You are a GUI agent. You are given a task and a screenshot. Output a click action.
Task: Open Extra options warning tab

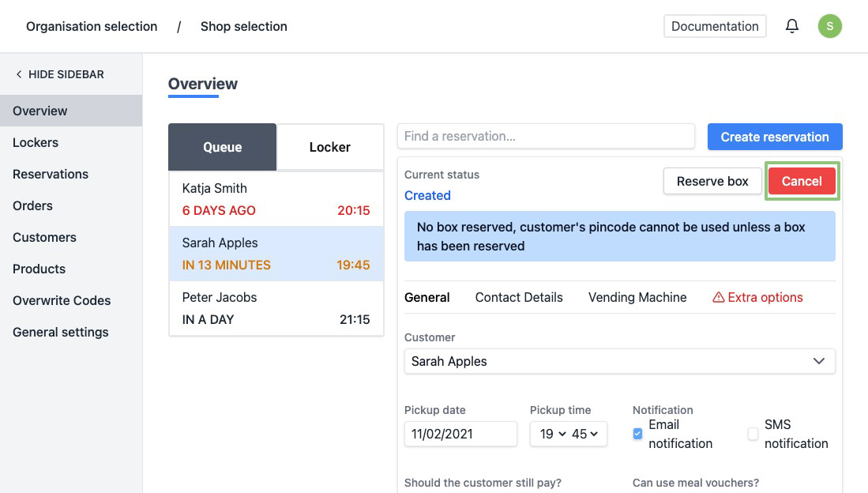pos(757,297)
